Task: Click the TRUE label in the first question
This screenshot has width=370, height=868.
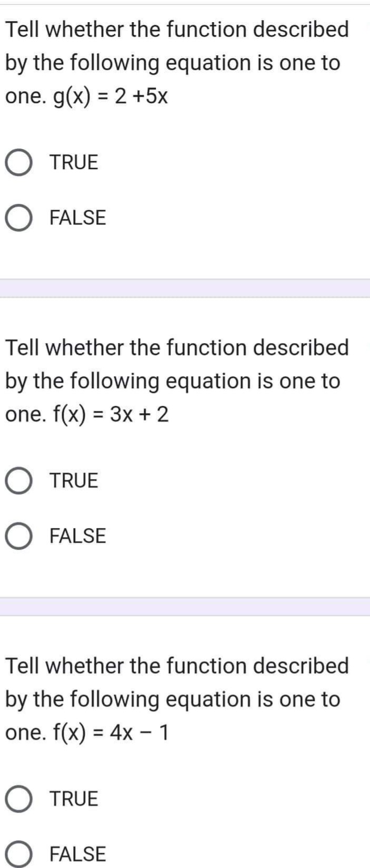Action: click(x=73, y=162)
